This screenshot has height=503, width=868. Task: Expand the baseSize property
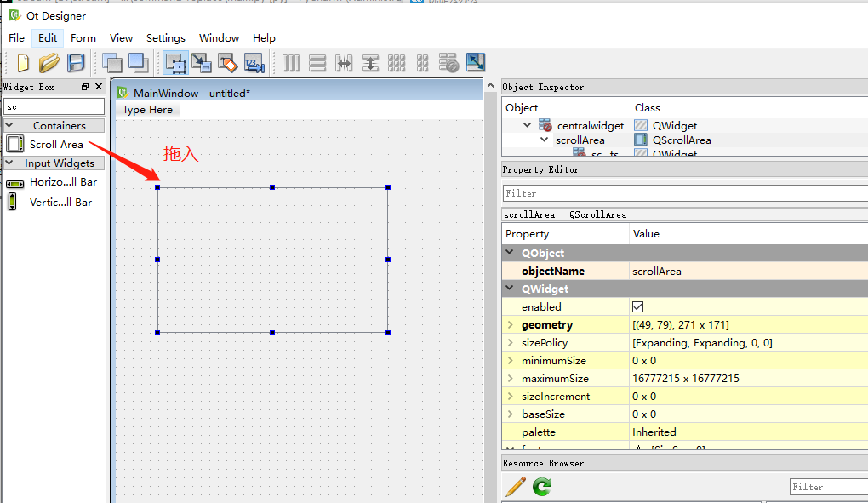pos(511,414)
